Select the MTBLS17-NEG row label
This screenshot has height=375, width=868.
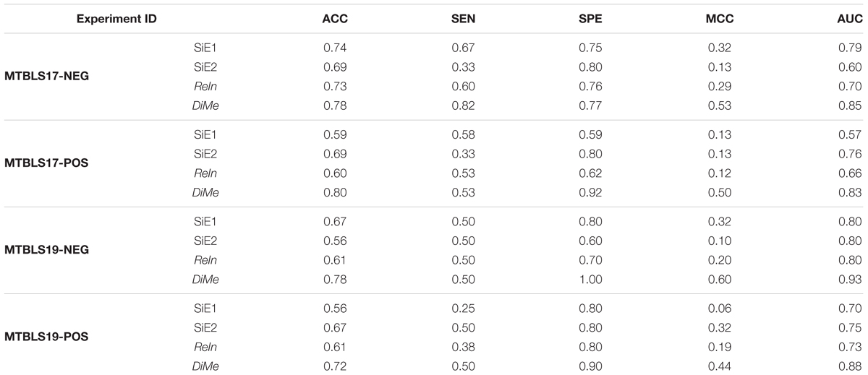click(47, 77)
